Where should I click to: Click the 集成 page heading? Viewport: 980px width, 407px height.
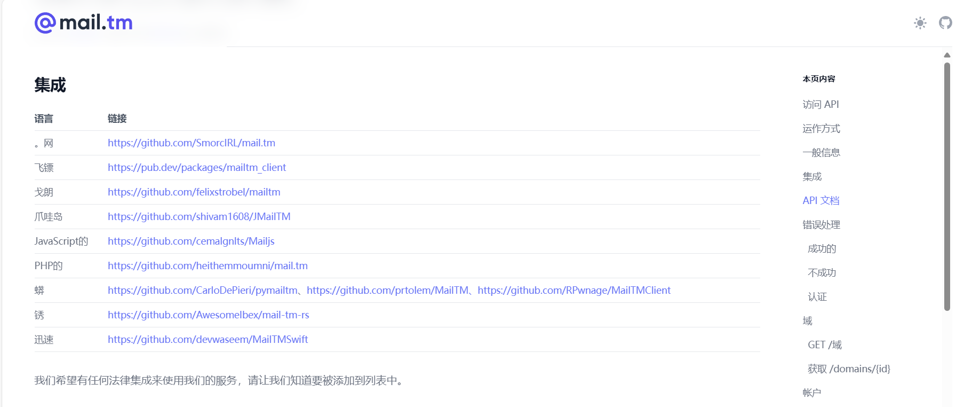point(50,85)
